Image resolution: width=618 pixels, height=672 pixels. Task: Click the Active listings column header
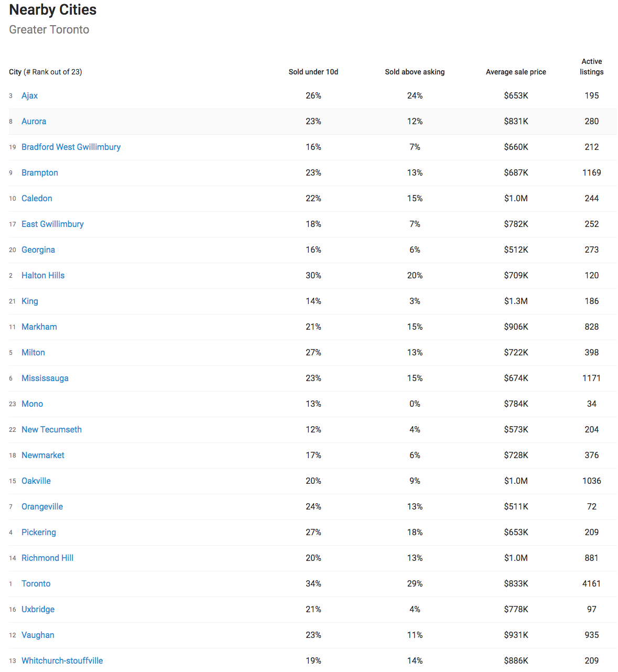[591, 67]
